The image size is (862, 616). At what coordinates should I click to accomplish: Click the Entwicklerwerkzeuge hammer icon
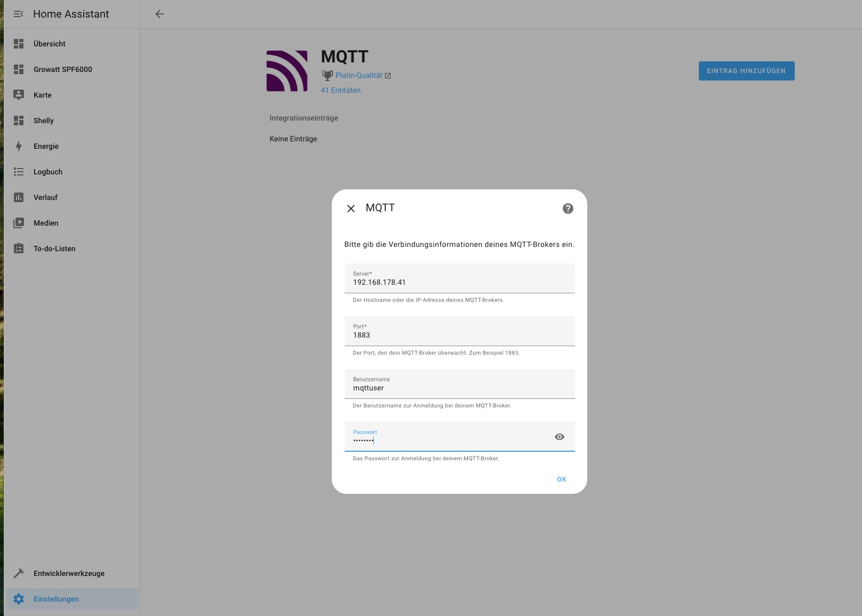click(x=19, y=573)
